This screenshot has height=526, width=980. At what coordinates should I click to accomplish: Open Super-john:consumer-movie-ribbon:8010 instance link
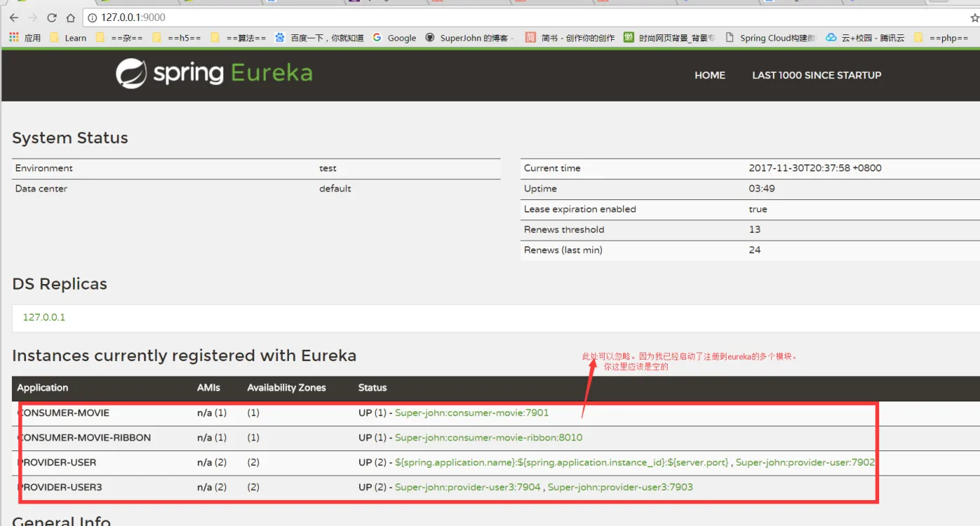coord(489,437)
